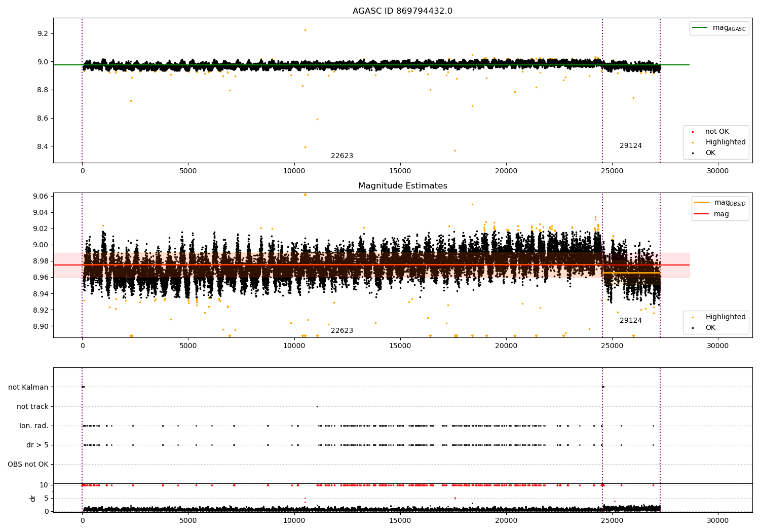This screenshot has height=532, width=760.
Task: Click the y-axis tick '9.02' in middle panel
Action: coord(41,229)
